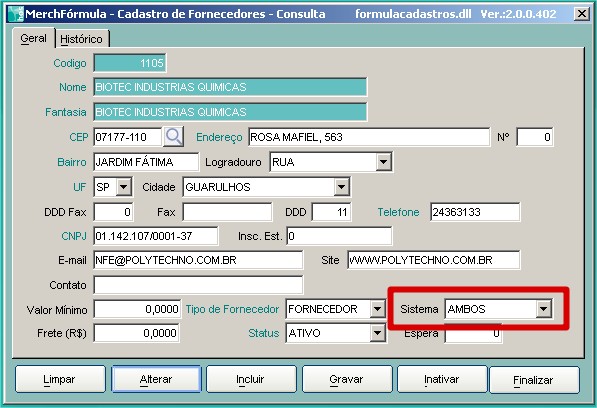Open the Sistema AMBOS dropdown
This screenshot has width=597, height=408.
pyautogui.click(x=544, y=309)
